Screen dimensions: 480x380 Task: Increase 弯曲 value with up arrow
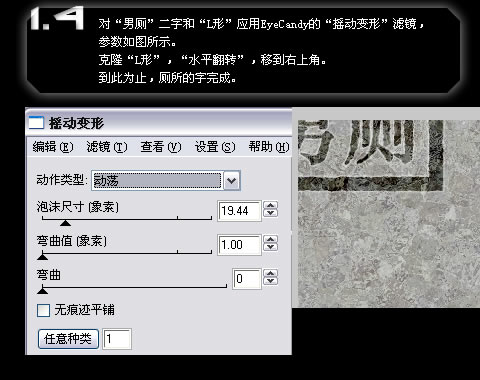270,273
